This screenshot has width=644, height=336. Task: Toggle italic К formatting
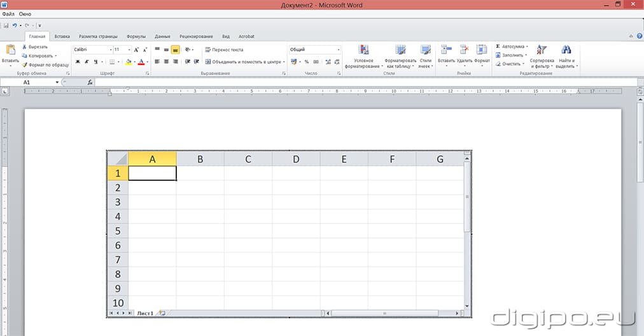[x=87, y=62]
